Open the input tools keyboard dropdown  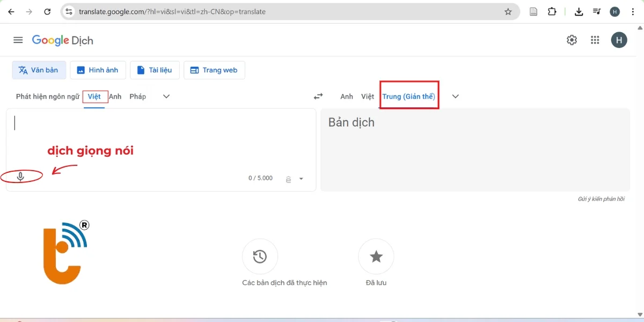301,179
